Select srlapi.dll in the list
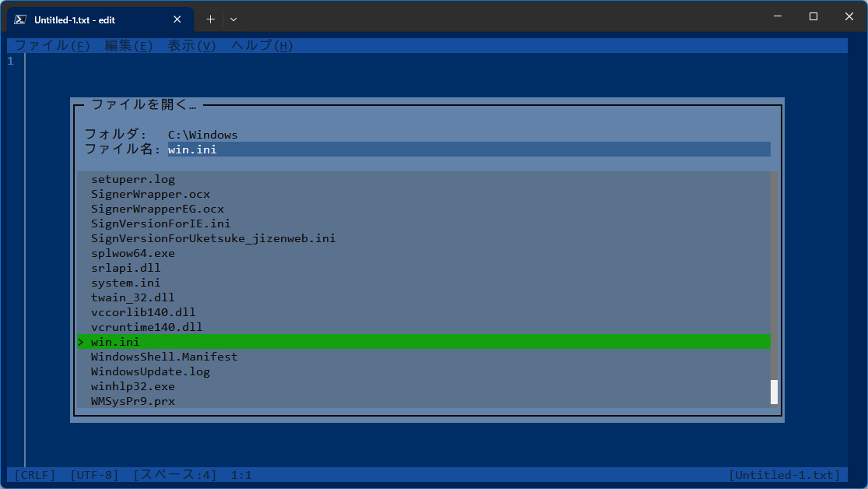The image size is (868, 489). (x=424, y=268)
